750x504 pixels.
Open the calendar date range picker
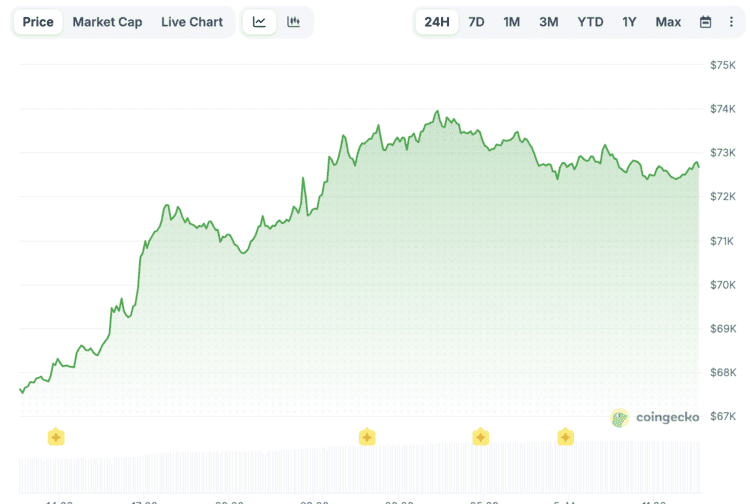(705, 22)
